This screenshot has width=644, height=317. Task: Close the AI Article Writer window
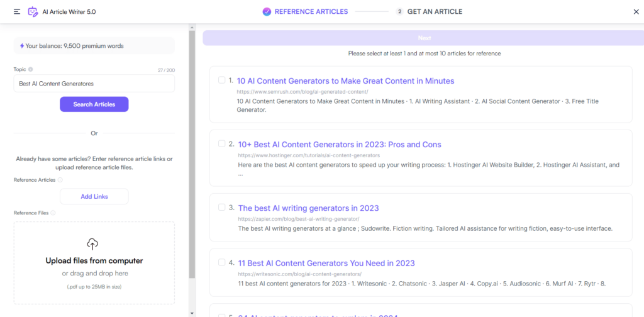(x=636, y=11)
